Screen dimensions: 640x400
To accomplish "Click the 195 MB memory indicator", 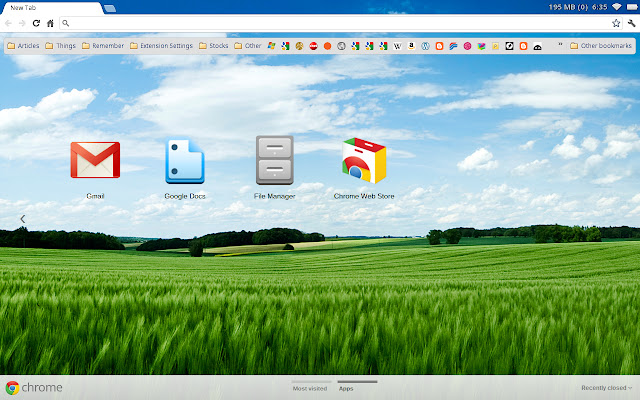I will point(568,7).
